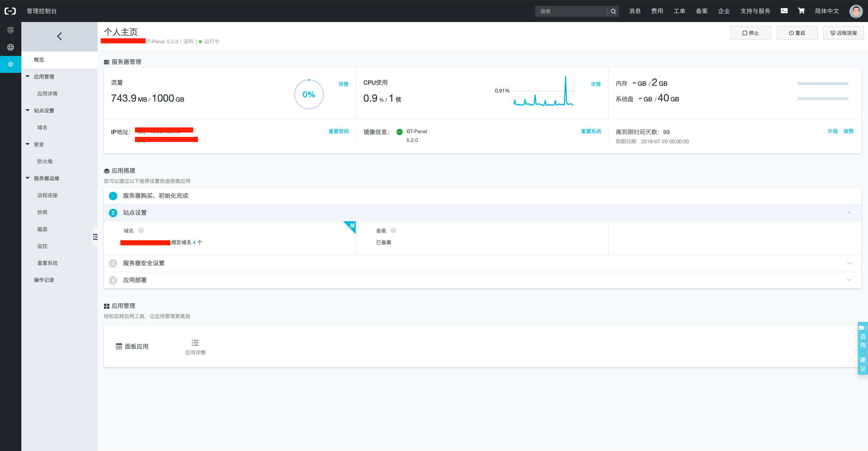Open the cloud shell terminal icon
The image size is (868, 451).
tap(784, 11)
